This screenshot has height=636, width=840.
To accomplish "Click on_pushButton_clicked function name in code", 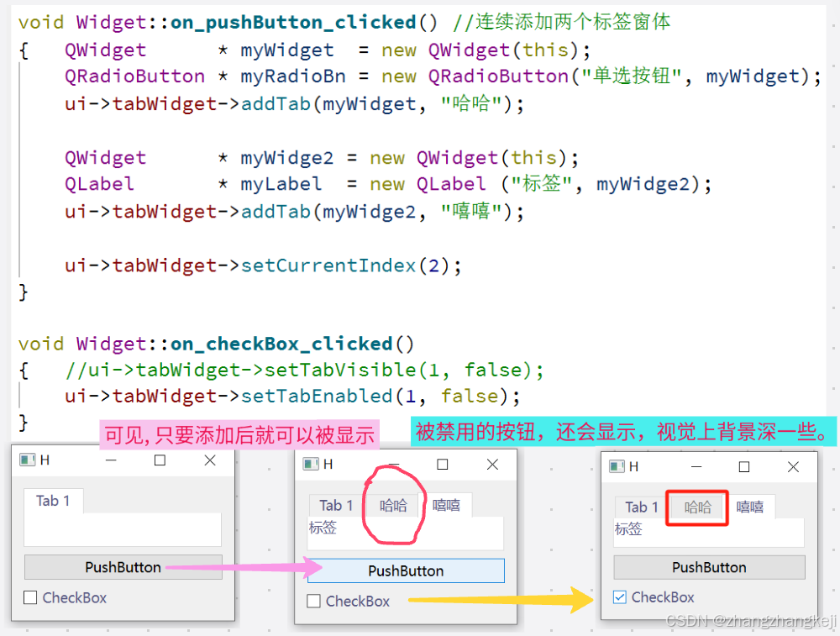I will pyautogui.click(x=293, y=22).
